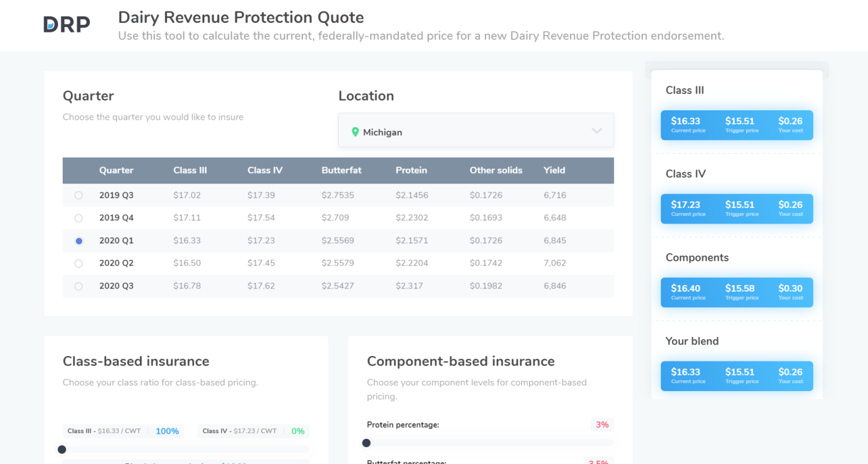Click the Class III column header

click(x=190, y=171)
